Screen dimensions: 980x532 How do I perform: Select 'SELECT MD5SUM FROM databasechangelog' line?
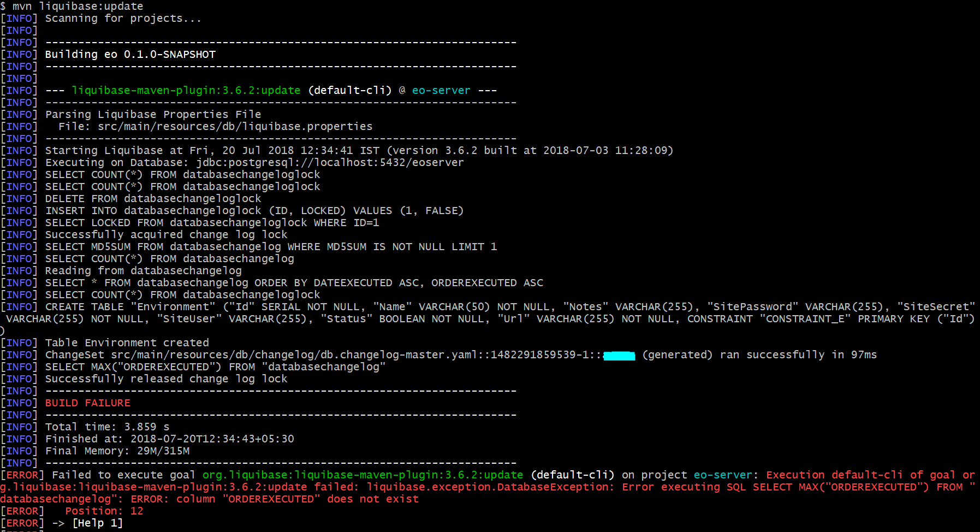point(271,247)
